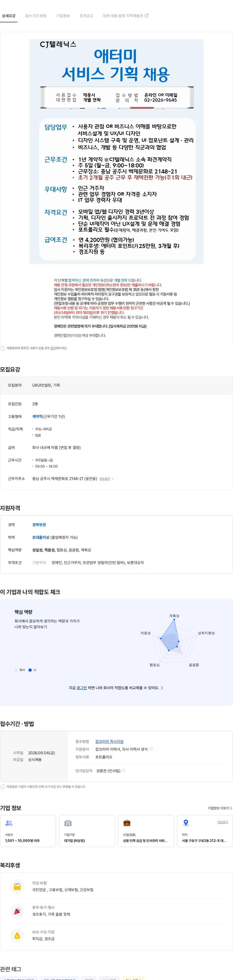Click the info icon before 채용정보에 잘못된 내용
This screenshot has width=233, height=980.
pyautogui.click(x=3, y=348)
